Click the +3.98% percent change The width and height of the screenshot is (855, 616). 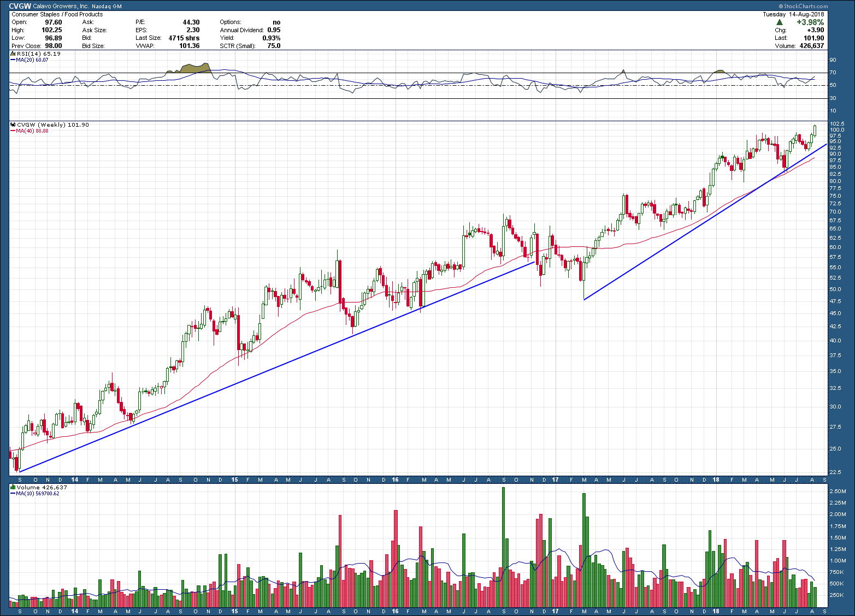[810, 22]
